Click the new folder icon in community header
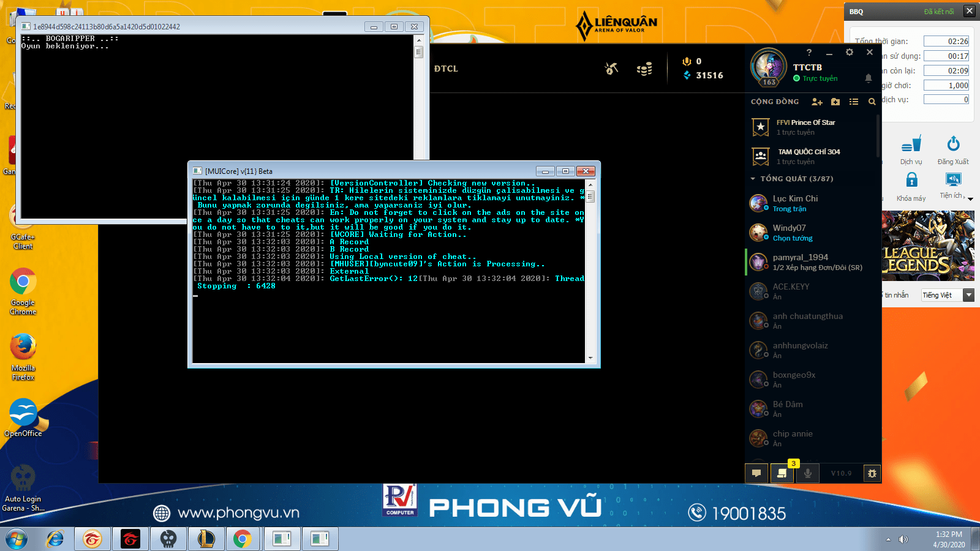This screenshot has width=980, height=551. click(x=835, y=102)
